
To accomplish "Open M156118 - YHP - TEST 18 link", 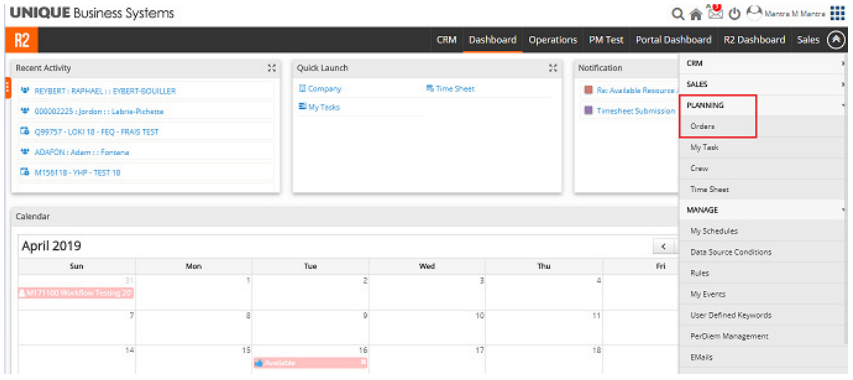I will coord(77,173).
